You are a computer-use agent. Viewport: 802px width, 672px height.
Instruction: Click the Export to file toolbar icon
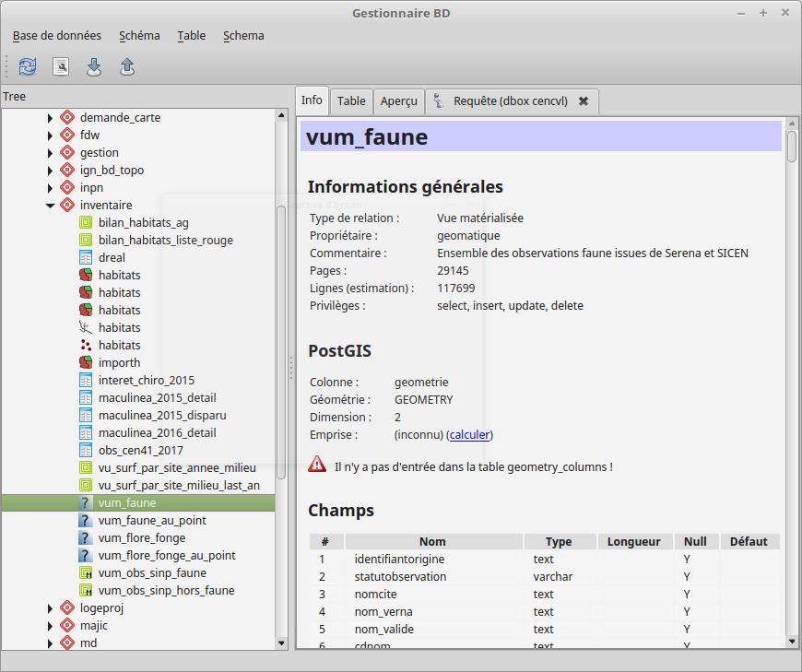point(127,66)
